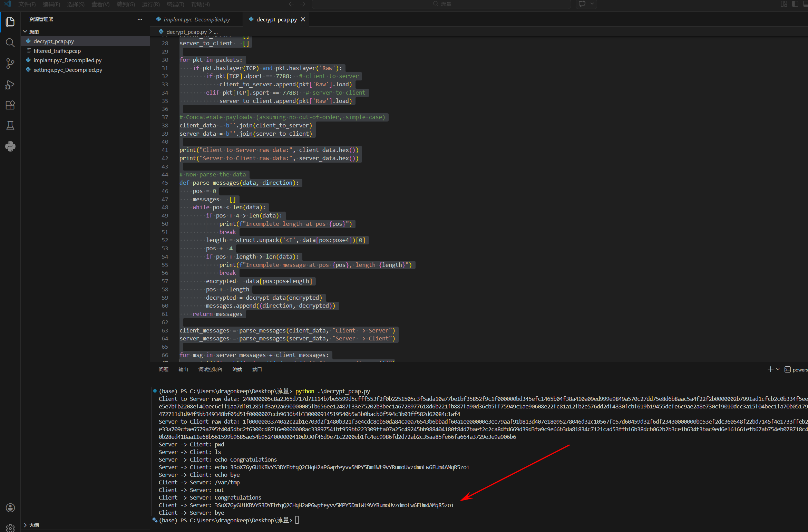Image resolution: width=808 pixels, height=532 pixels.
Task: Open the Run and Debug view
Action: (10, 85)
